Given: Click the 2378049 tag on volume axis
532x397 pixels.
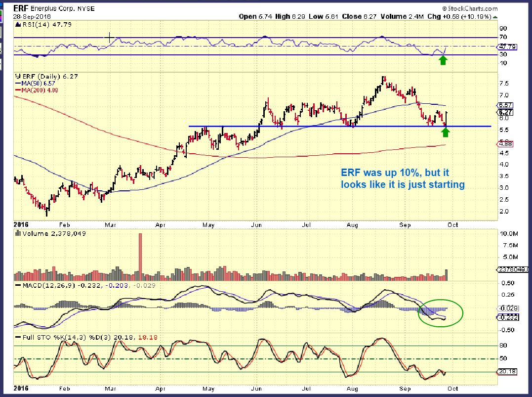Looking at the screenshot, I should 513,269.
